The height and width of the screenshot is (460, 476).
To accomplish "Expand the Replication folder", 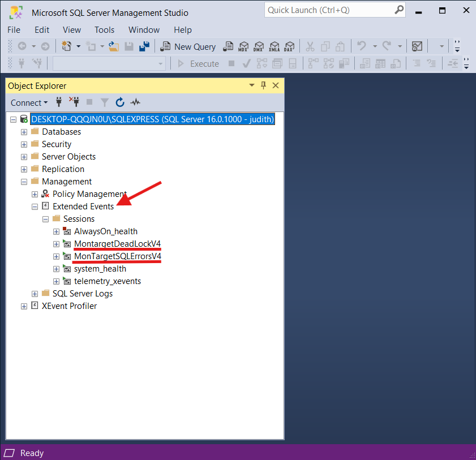I will coord(24,169).
